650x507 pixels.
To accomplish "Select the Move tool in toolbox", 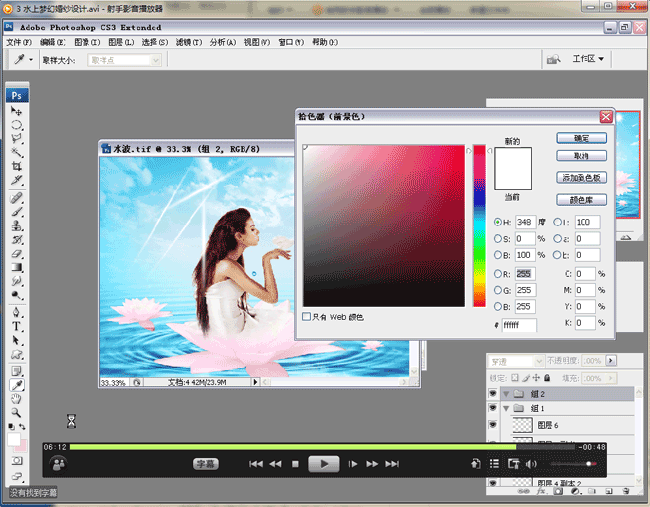I will [17, 111].
